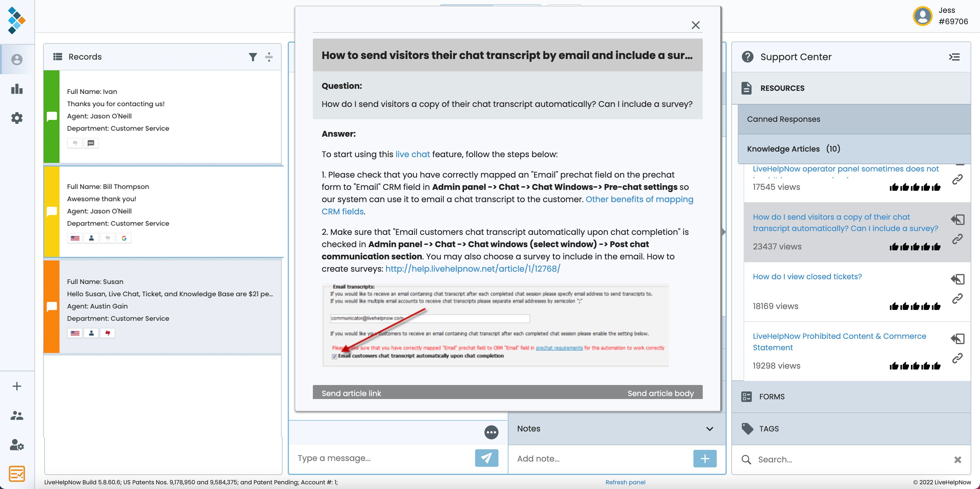This screenshot has width=980, height=489.
Task: Click the red reply arrow on Susan's record
Action: click(x=108, y=333)
